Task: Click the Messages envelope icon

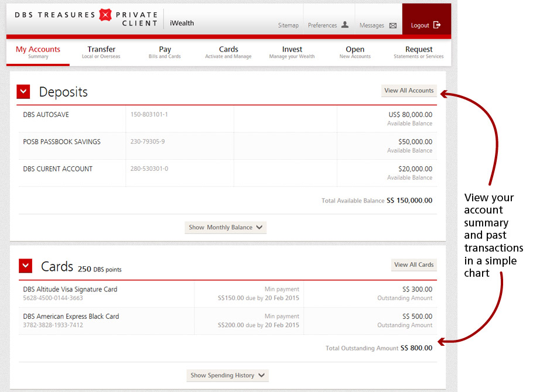Action: [393, 26]
